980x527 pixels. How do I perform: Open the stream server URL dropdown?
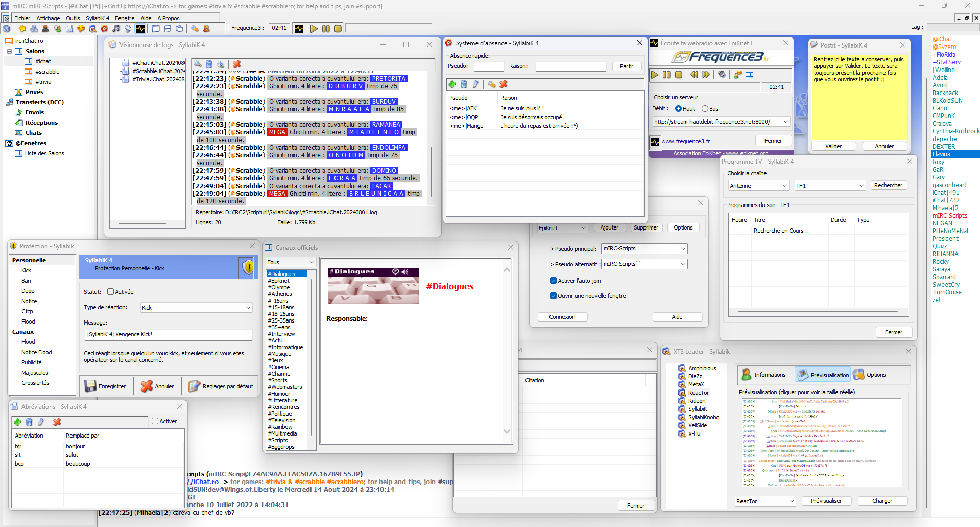722,122
